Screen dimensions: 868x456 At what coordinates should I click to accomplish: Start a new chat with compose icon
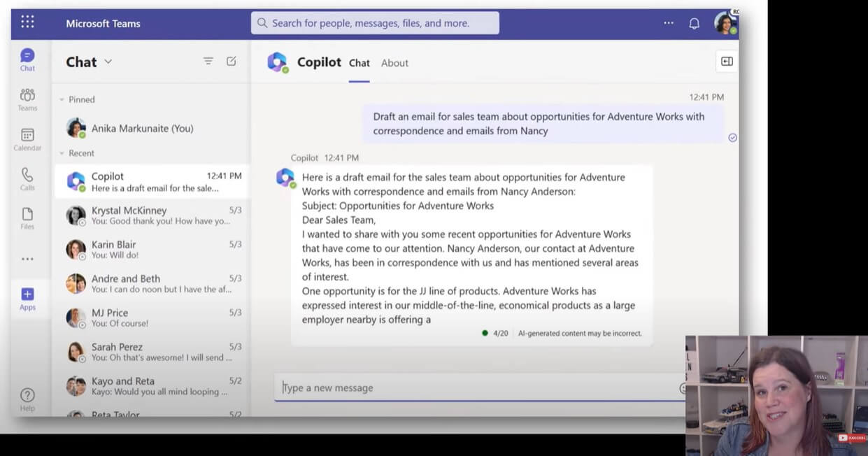pyautogui.click(x=232, y=62)
